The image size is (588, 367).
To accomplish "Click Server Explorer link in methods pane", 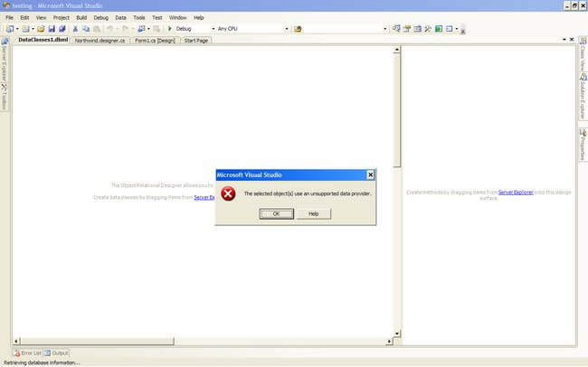I will 516,193.
